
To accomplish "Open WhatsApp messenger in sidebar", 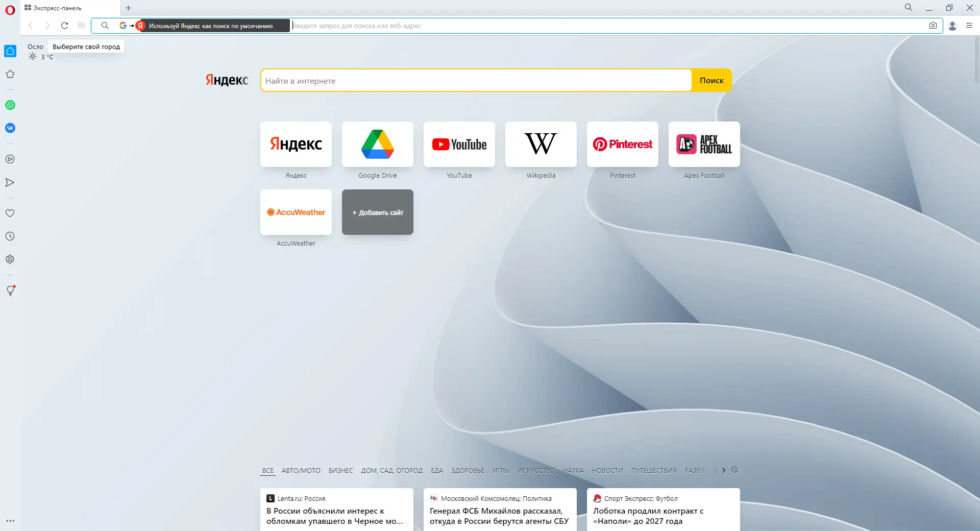I will click(x=10, y=105).
